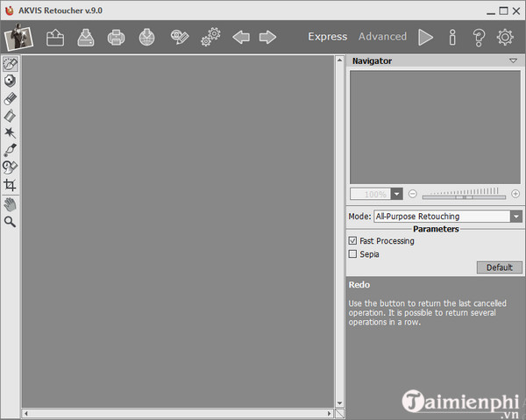Redo the cancelled operation
The width and height of the screenshot is (526, 420).
point(267,37)
